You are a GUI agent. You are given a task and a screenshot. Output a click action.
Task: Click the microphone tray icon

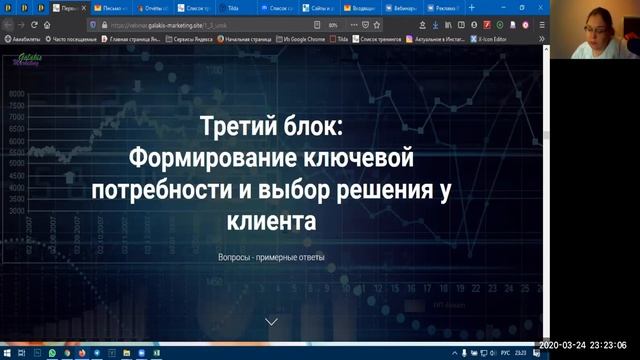pyautogui.click(x=464, y=353)
